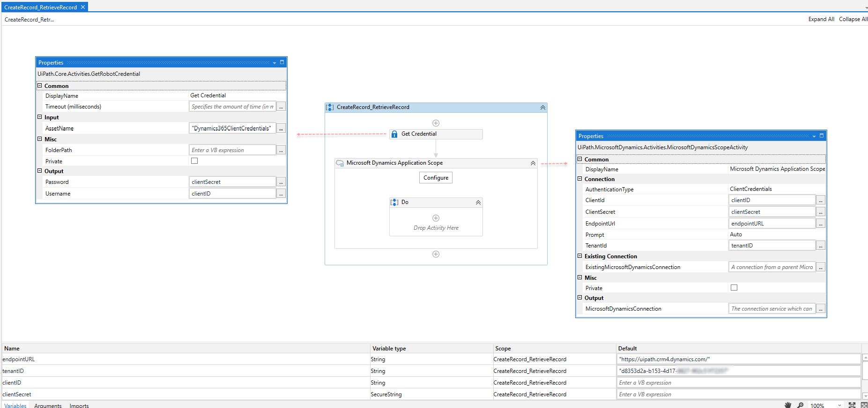Screen dimensions: 868x408
Task: Click the Do sequence icon
Action: (394, 202)
